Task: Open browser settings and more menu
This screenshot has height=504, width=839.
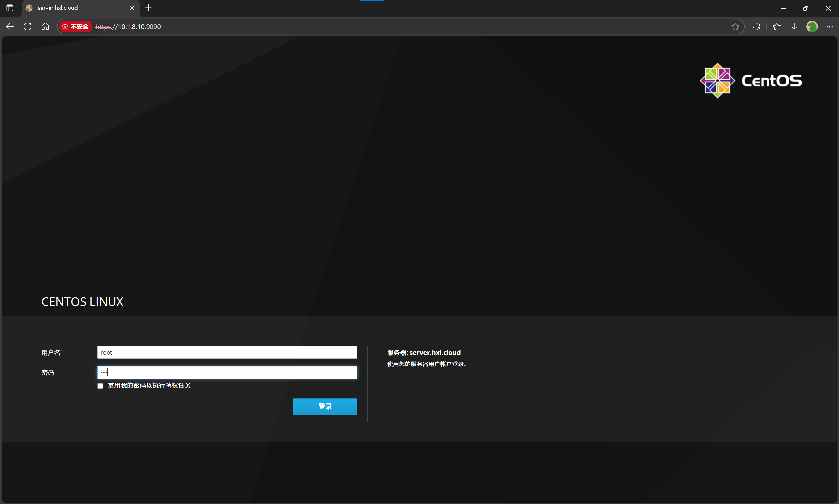Action: (829, 27)
